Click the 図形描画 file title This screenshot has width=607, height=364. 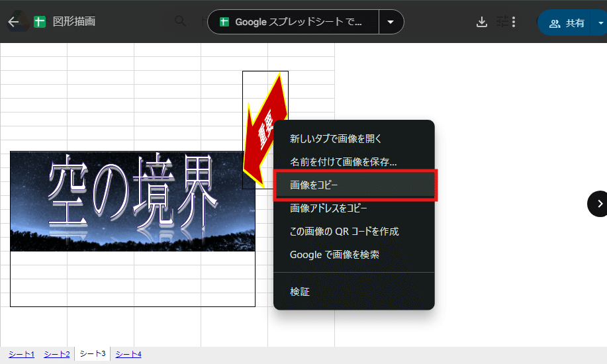point(74,21)
